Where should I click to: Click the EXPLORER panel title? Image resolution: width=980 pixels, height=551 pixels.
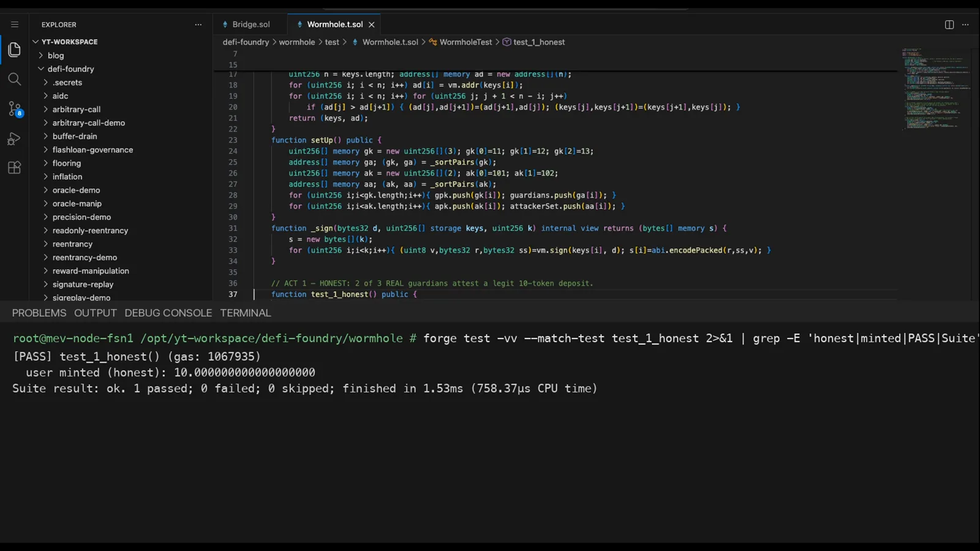[x=59, y=24]
